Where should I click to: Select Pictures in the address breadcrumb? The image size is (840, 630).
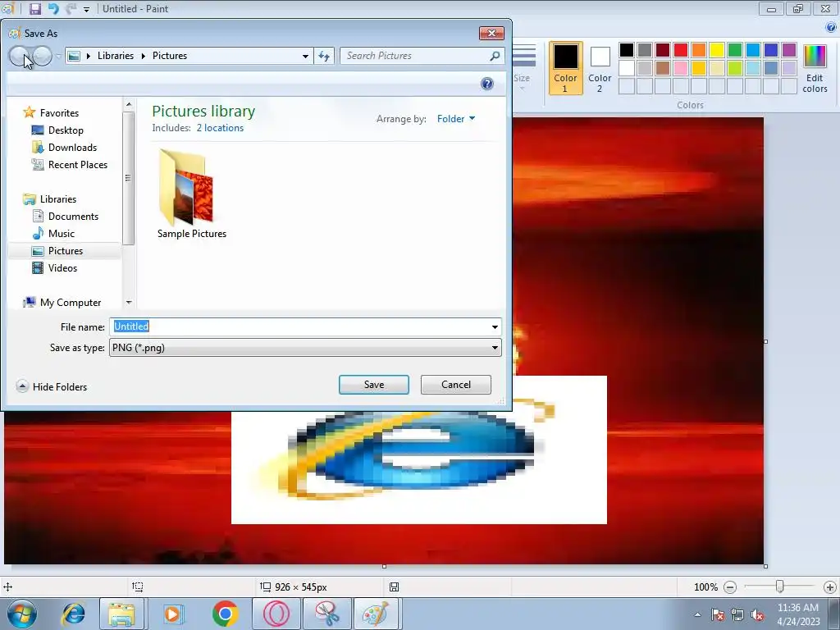click(170, 56)
